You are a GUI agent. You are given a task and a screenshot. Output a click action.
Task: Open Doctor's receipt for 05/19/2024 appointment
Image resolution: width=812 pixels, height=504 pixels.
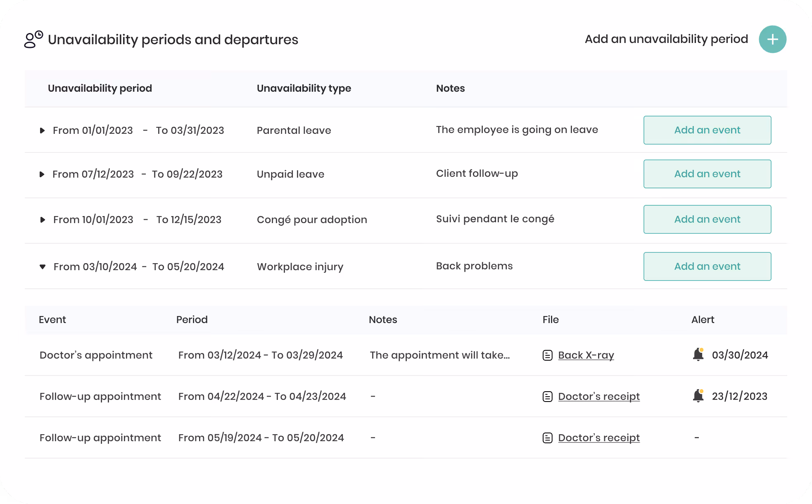click(598, 438)
